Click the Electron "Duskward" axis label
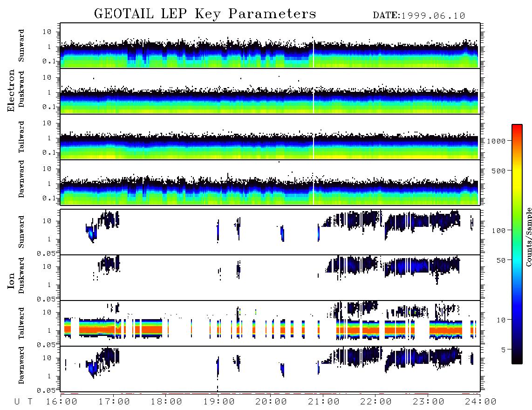The image size is (532, 410). click(21, 89)
